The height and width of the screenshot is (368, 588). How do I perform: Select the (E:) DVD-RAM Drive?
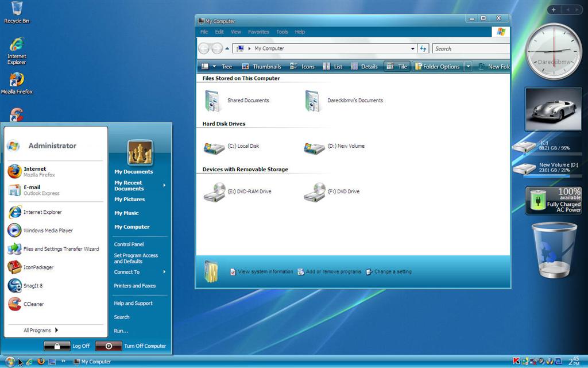click(x=237, y=192)
